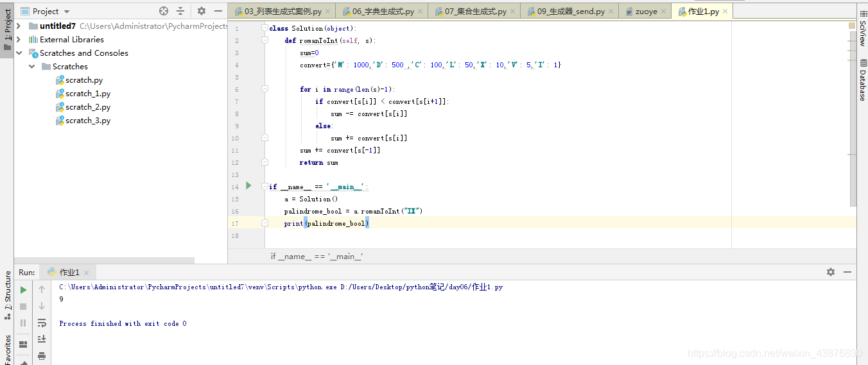
Task: Open Run panel settings gear
Action: 831,272
